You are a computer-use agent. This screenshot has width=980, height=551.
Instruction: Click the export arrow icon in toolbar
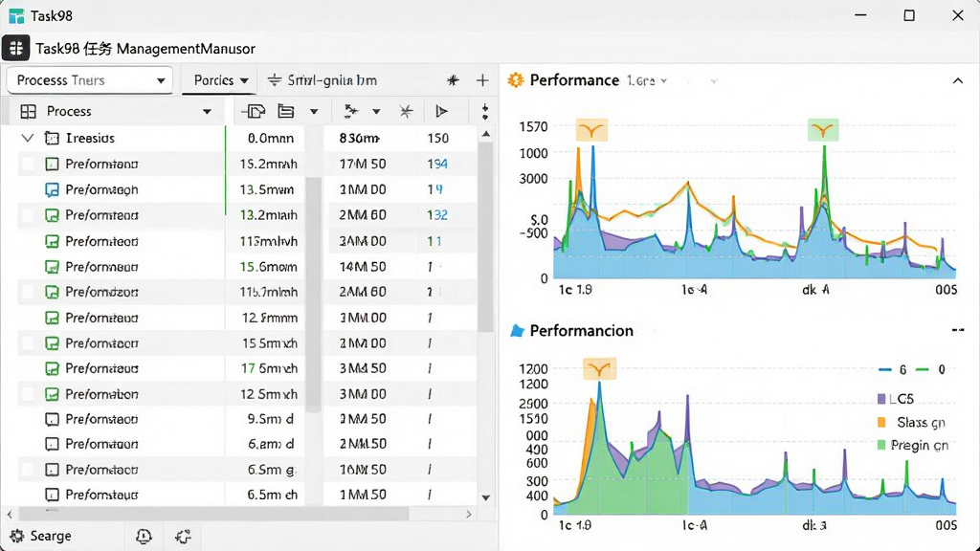click(253, 111)
